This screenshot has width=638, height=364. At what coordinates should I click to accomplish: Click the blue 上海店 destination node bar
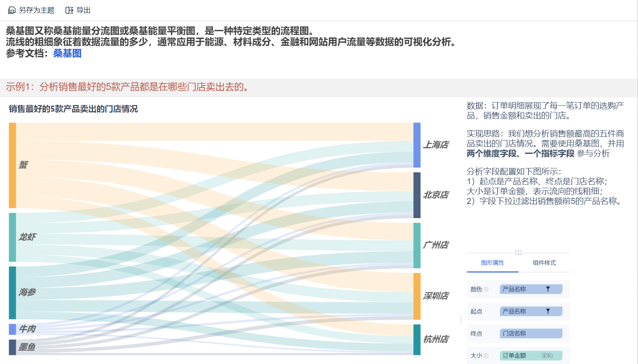click(417, 145)
